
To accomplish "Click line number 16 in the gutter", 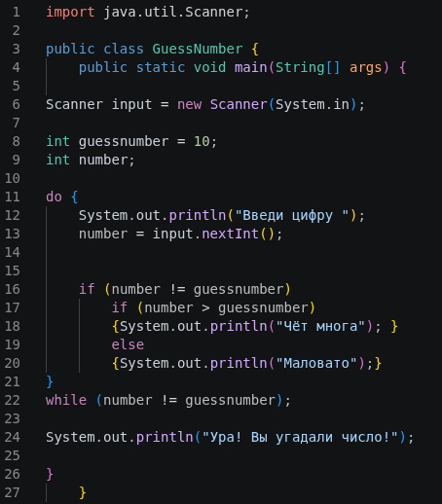I will click(13, 290).
